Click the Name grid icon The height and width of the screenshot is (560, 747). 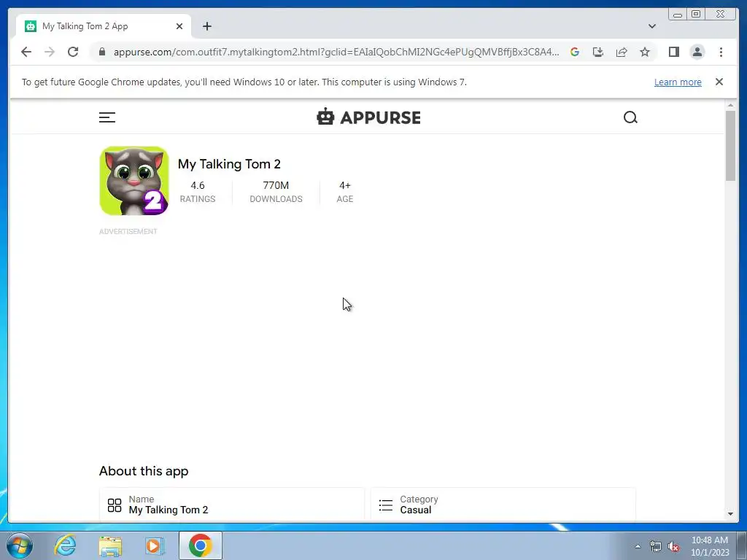[115, 505]
